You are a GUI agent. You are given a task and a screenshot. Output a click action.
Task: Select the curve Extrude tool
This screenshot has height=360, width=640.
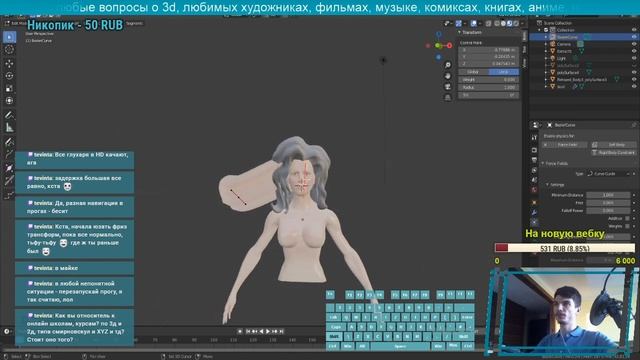tap(9, 155)
